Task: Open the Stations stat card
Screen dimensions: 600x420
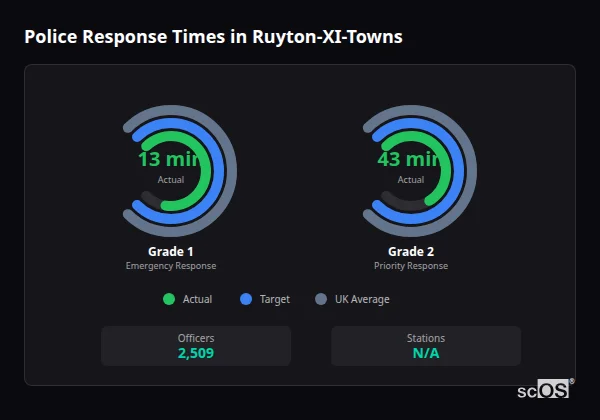Action: tap(426, 346)
